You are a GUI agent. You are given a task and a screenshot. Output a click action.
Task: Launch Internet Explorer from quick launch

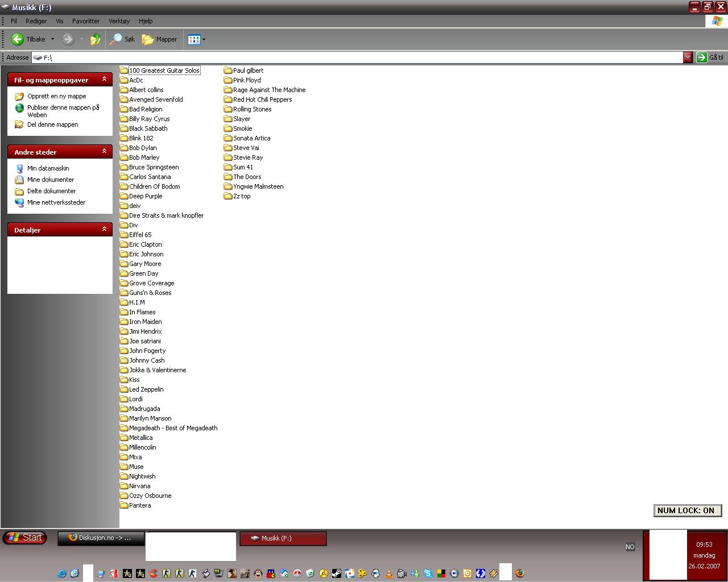pyautogui.click(x=61, y=573)
